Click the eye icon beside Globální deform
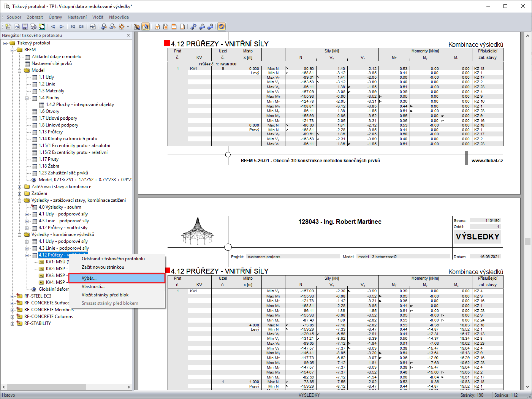This screenshot has height=399, width=532. [x=34, y=289]
